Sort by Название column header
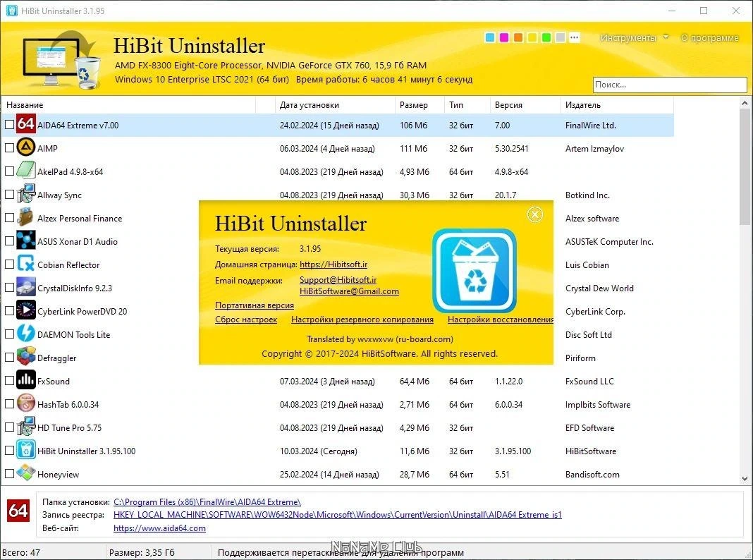This screenshot has height=560, width=753. click(128, 104)
